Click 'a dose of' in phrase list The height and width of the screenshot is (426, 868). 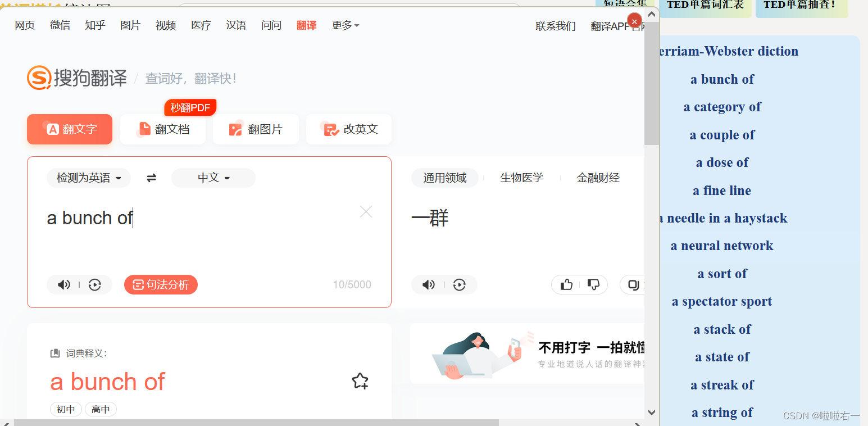point(722,162)
